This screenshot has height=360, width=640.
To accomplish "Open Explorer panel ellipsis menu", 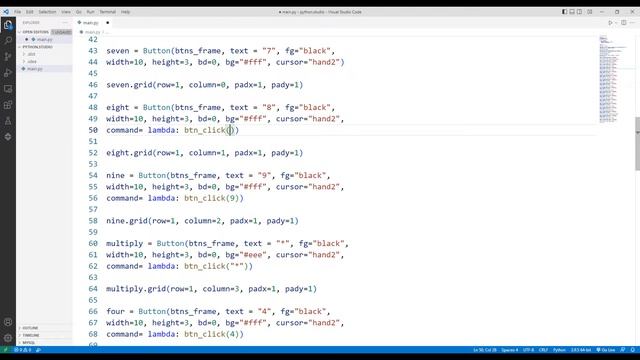I will pyautogui.click(x=65, y=23).
